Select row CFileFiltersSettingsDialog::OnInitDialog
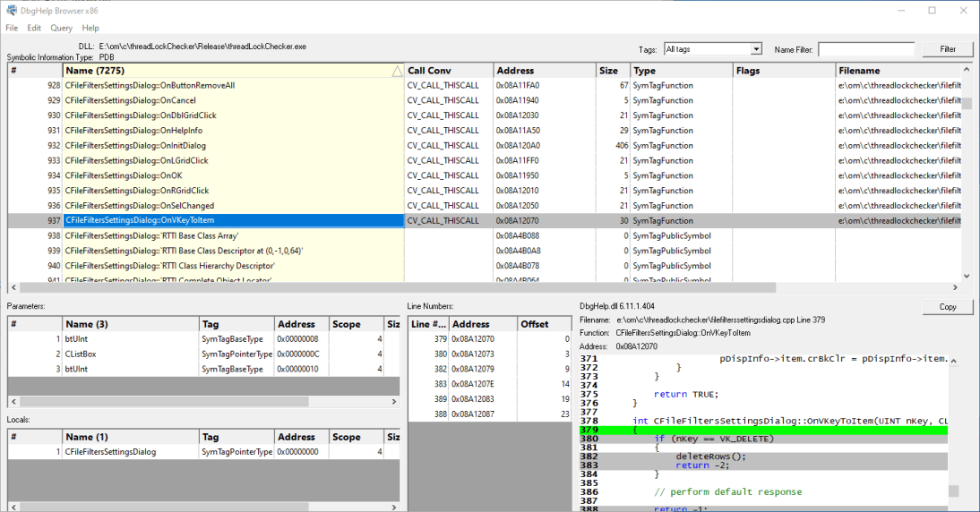 click(485, 146)
